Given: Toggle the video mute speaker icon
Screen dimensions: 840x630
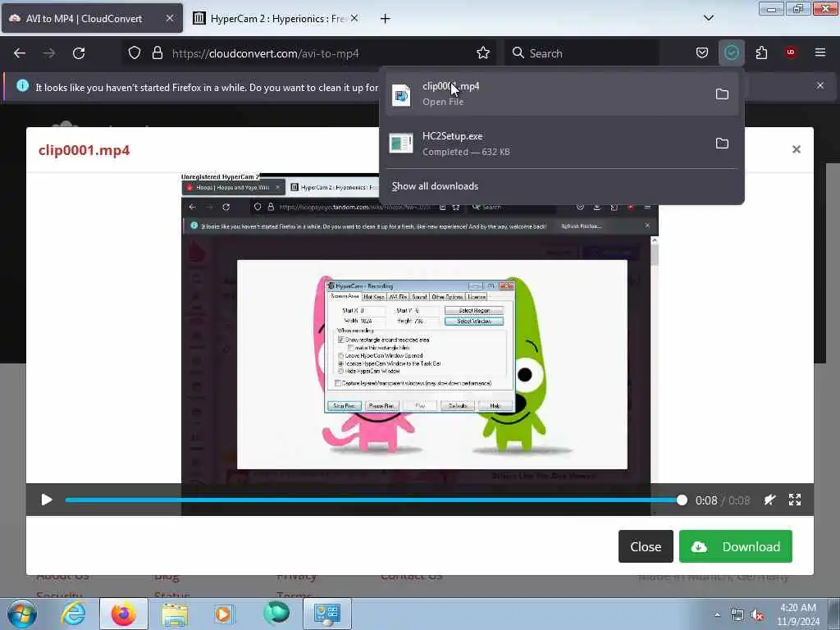Looking at the screenshot, I should click(x=769, y=500).
